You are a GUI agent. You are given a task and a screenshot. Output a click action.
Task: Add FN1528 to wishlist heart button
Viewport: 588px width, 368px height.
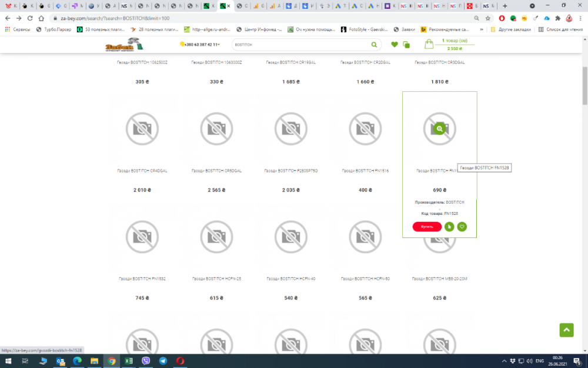point(462,227)
